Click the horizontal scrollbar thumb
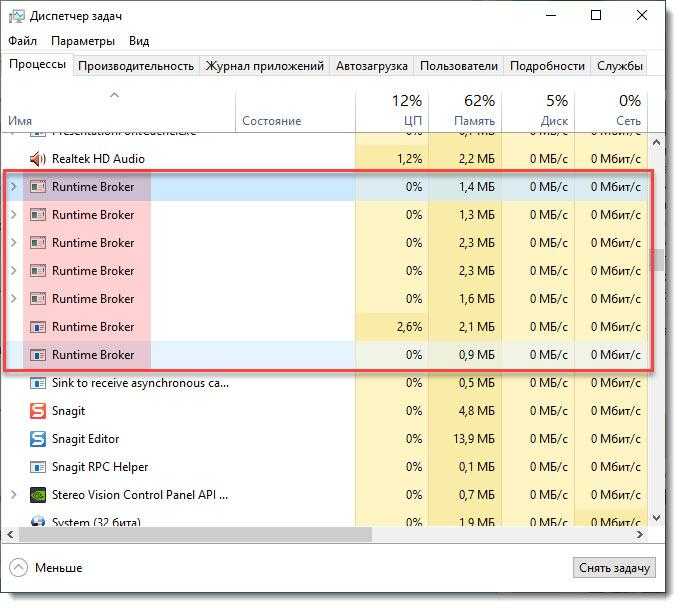 195,535
